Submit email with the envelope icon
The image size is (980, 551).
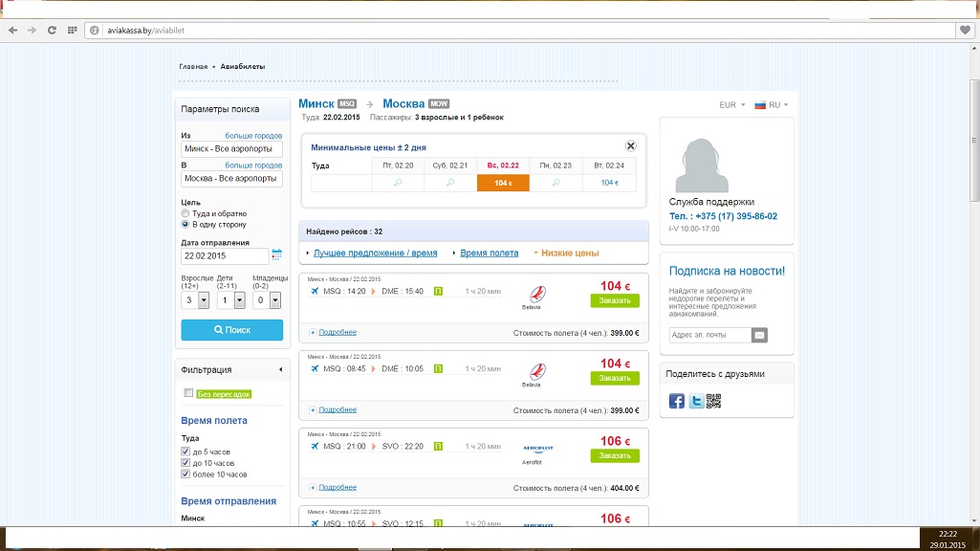point(760,335)
